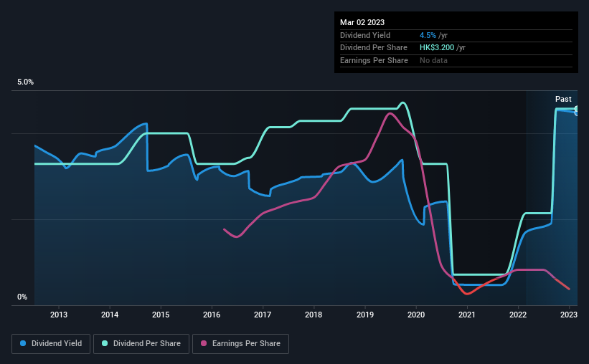Click the 2016 x-axis year label
Image resolution: width=589 pixels, height=364 pixels.
pos(212,315)
